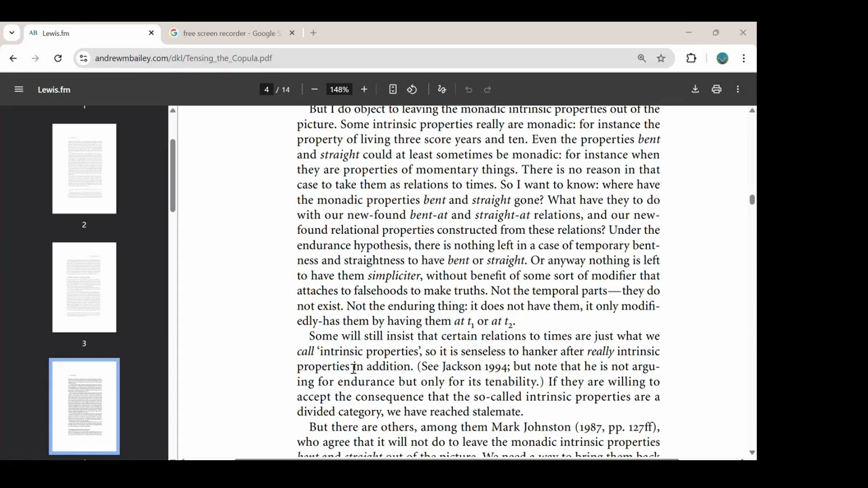Viewport: 868px width, 488px height.
Task: Click the document scroll up arrow
Action: (x=752, y=110)
